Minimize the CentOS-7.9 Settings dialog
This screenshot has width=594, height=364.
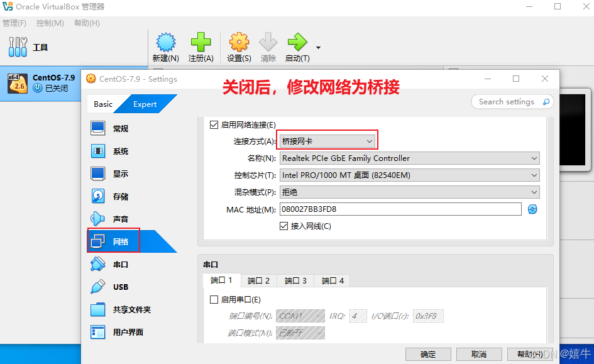point(488,79)
